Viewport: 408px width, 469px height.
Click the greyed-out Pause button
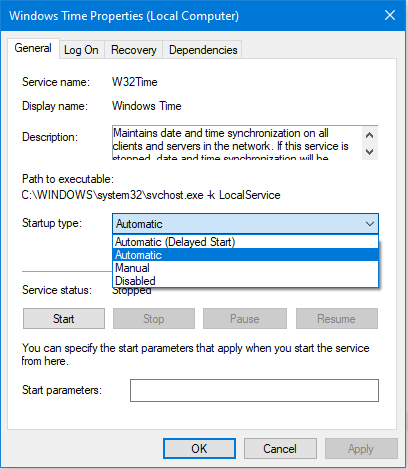[245, 319]
